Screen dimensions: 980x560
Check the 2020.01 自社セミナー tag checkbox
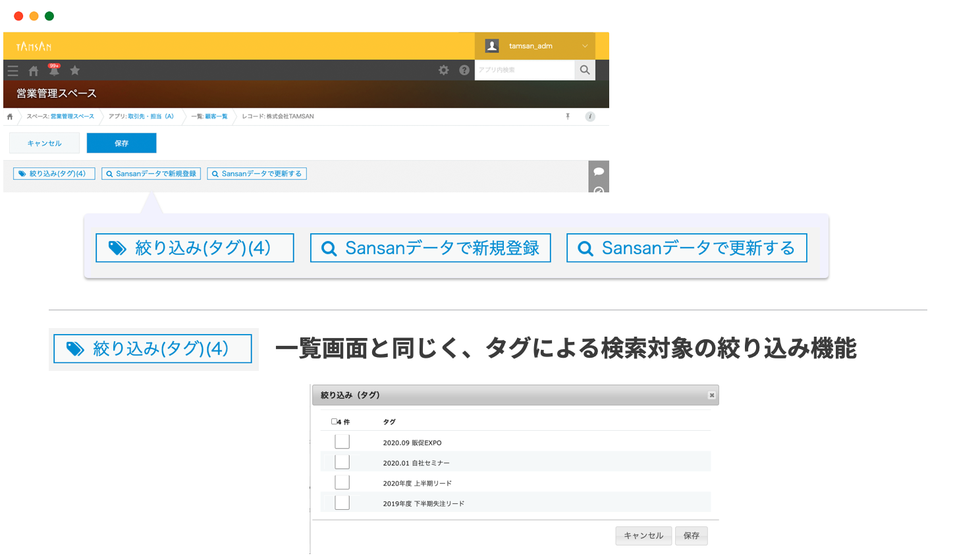tap(342, 462)
